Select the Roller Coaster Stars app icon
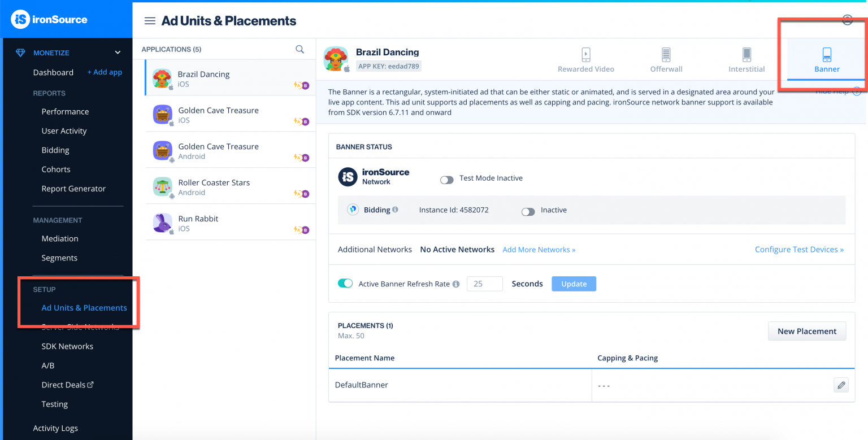Screen dimensions: 868x440 tap(162, 187)
